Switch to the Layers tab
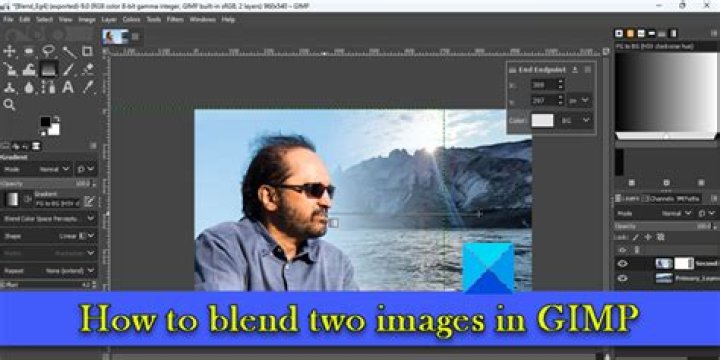This screenshot has height=360, width=720. 627,199
